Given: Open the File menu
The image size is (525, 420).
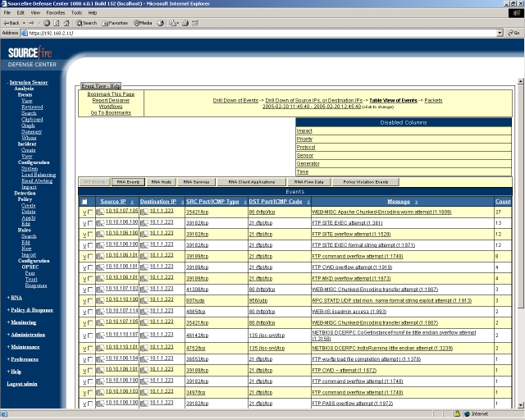Looking at the screenshot, I should coord(7,13).
